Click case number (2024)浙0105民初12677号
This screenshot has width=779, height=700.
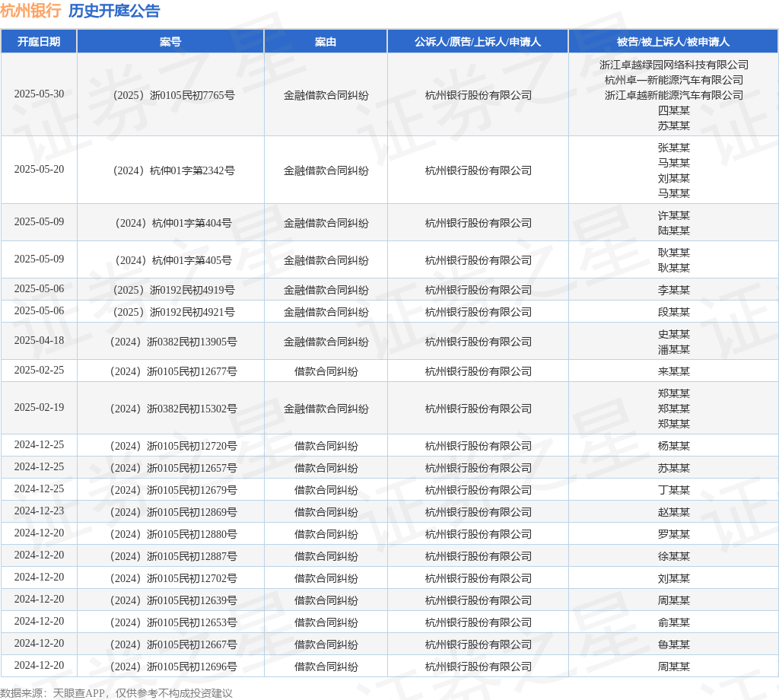[x=173, y=371]
